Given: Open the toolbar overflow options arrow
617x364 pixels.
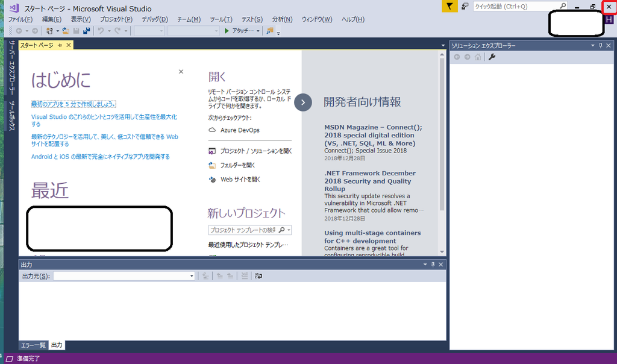Looking at the screenshot, I should coord(278,33).
